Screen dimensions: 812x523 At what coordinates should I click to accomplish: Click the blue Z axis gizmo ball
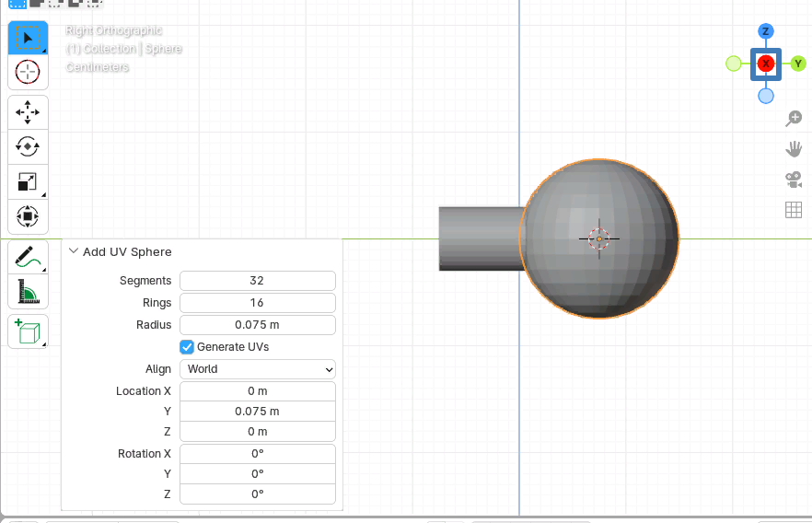[765, 31]
